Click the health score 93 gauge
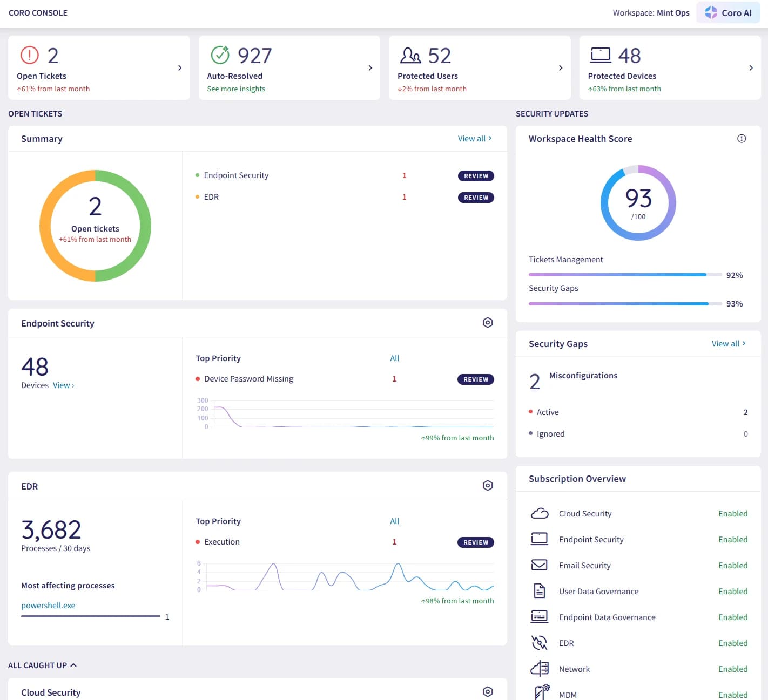Screen dimensions: 768x700 click(638, 203)
